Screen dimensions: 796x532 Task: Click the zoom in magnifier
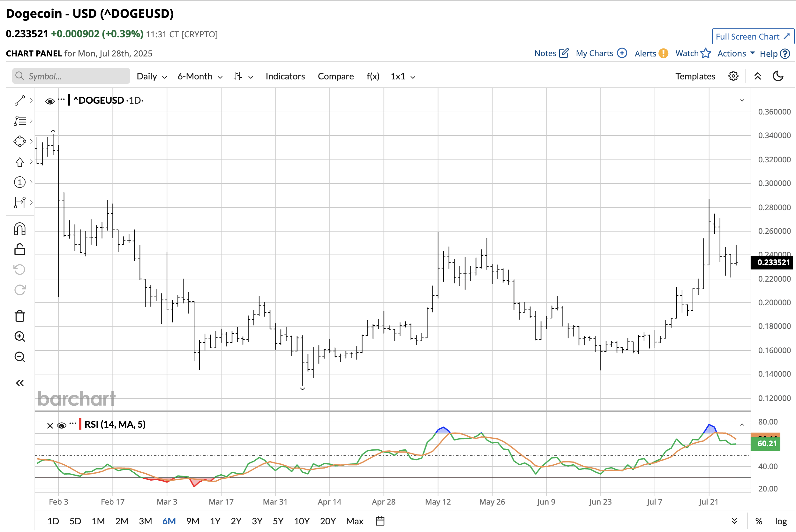click(x=20, y=336)
